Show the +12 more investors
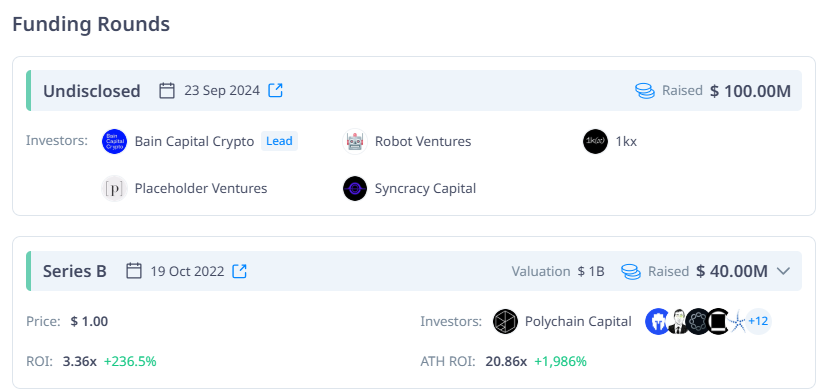This screenshot has width=828, height=391. (758, 321)
